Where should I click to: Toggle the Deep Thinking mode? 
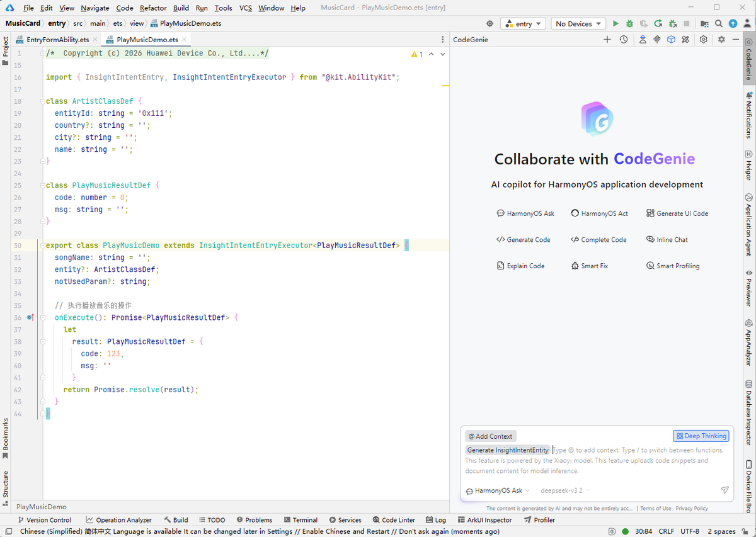(701, 436)
